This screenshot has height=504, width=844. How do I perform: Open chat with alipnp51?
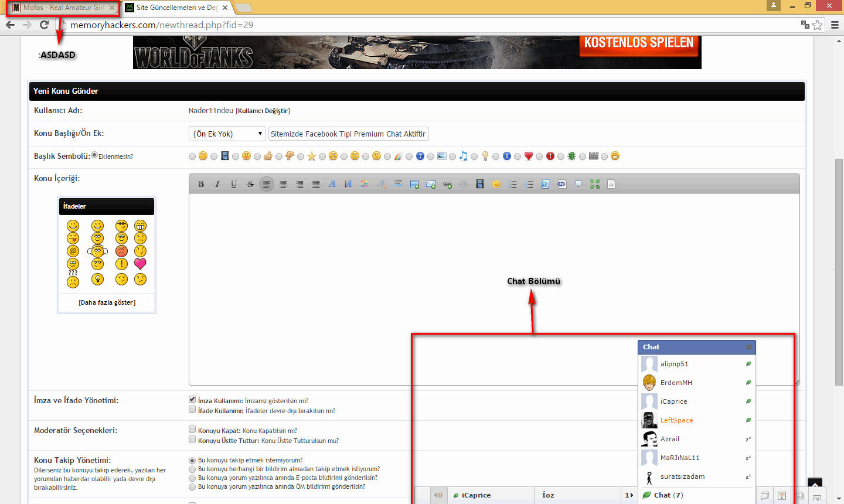tap(696, 364)
